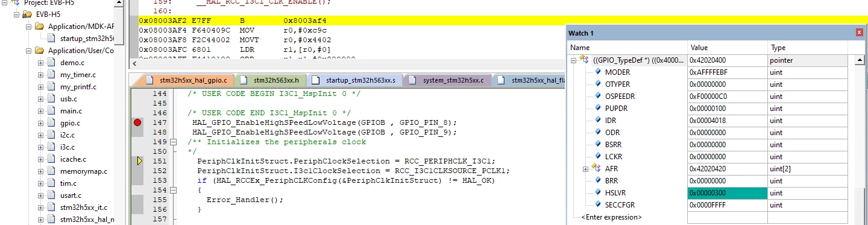Collapse the GPIO_TypeDef watch expression
Image resolution: width=868 pixels, height=225 pixels.
point(574,60)
